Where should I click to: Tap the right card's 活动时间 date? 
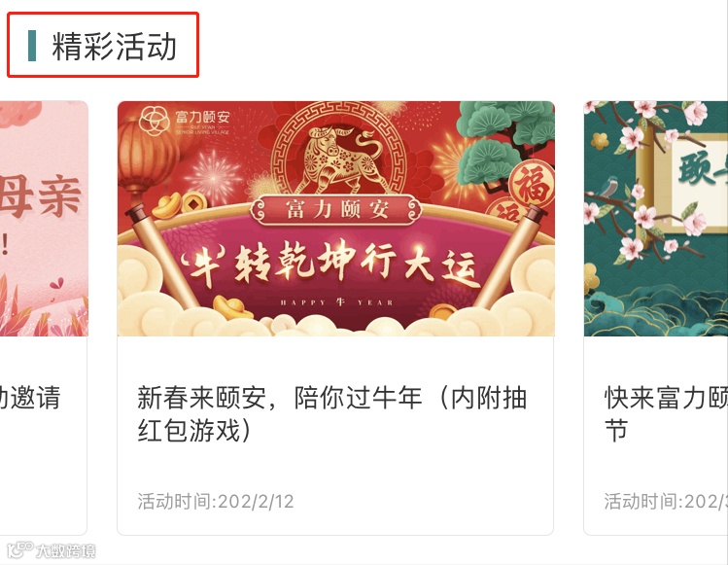click(x=666, y=502)
